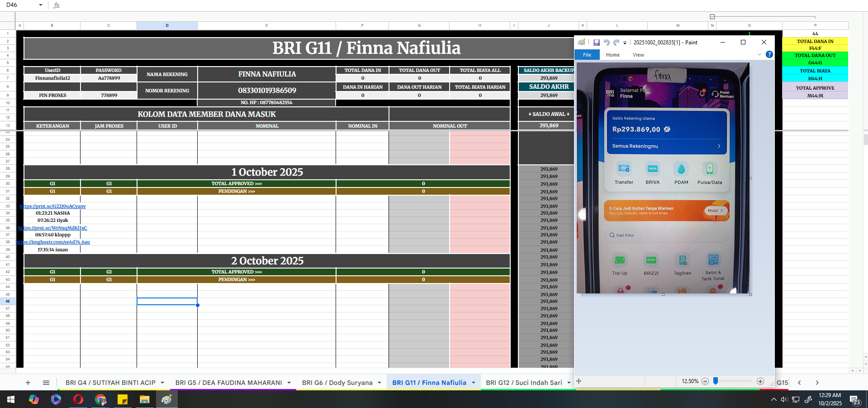Open the File menu in Paint
The width and height of the screenshot is (868, 408).
(587, 55)
